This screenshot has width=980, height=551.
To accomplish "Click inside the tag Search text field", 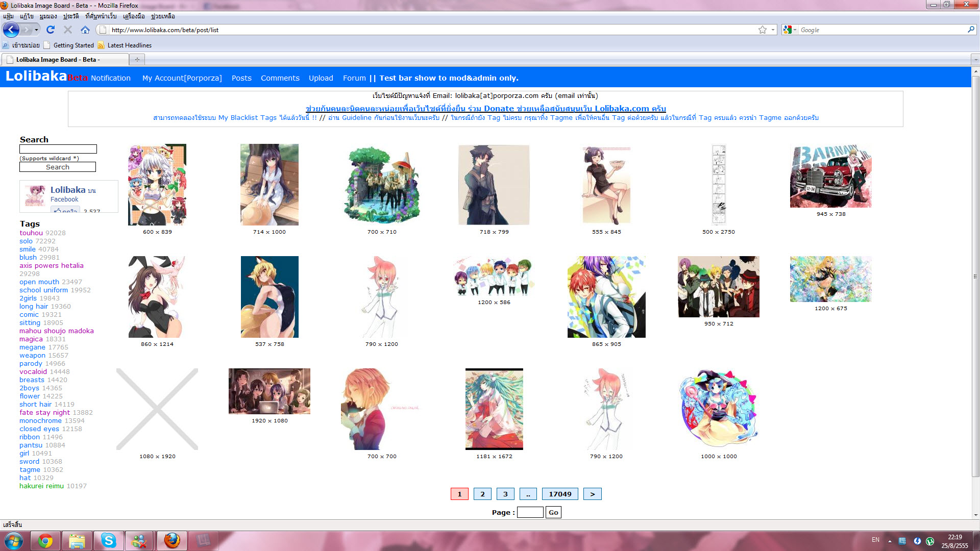I will click(58, 149).
